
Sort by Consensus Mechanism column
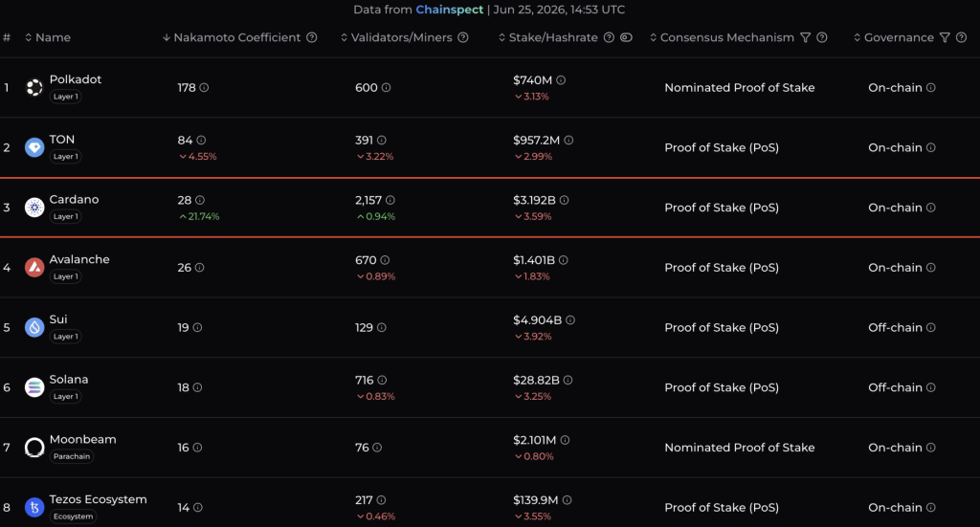722,37
